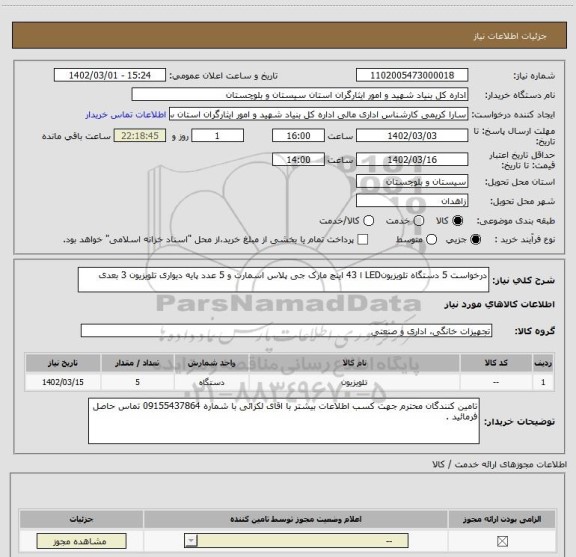Click the request creator field سارا کریمی
Screen dimensions: 576x557
pos(318,114)
